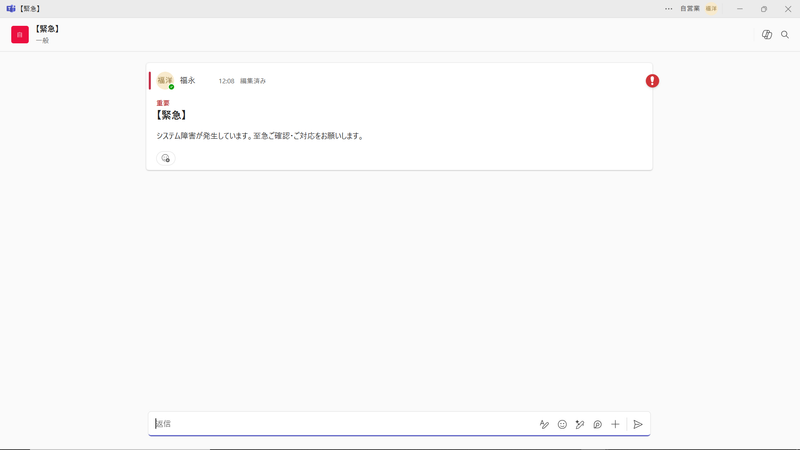Click the red important exclamation badge
Image resolution: width=800 pixels, height=450 pixels.
[652, 81]
